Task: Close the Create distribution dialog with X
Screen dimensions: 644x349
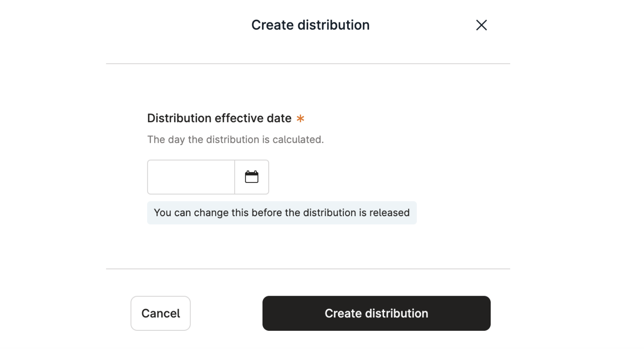Action: coord(481,25)
